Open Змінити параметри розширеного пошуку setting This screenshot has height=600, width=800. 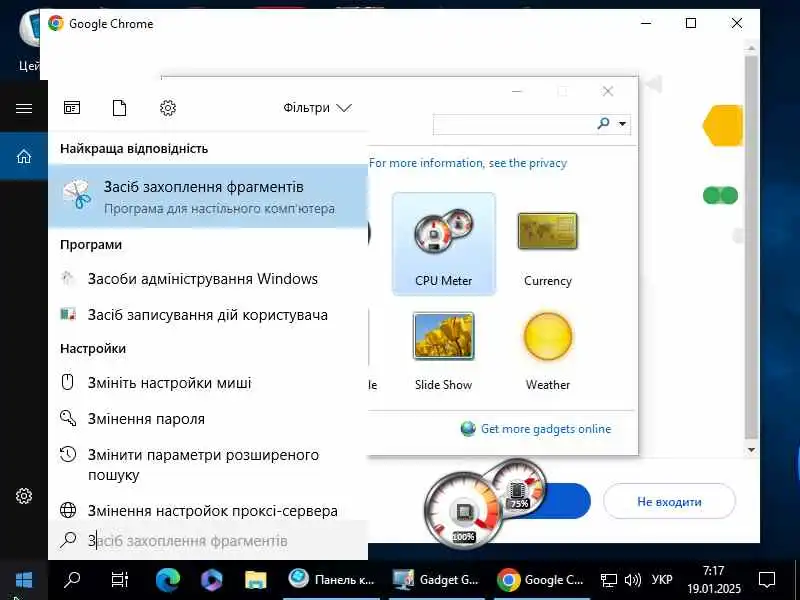pyautogui.click(x=208, y=464)
